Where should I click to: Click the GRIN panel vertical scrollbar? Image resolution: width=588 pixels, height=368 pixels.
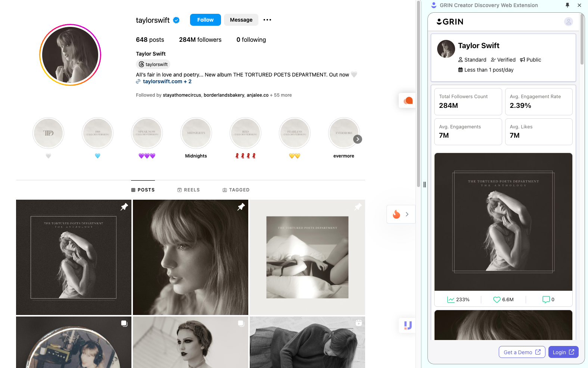[x=582, y=39]
